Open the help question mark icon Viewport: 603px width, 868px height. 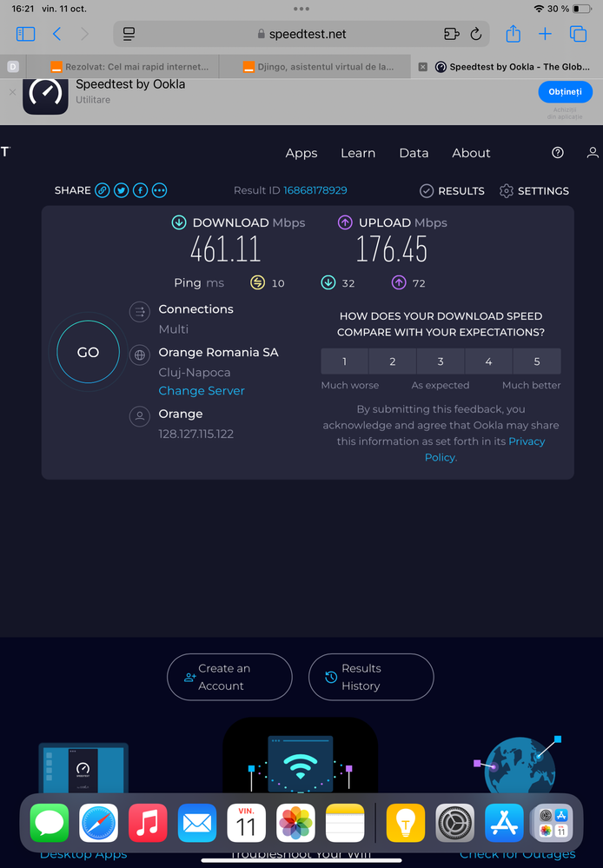(x=558, y=152)
